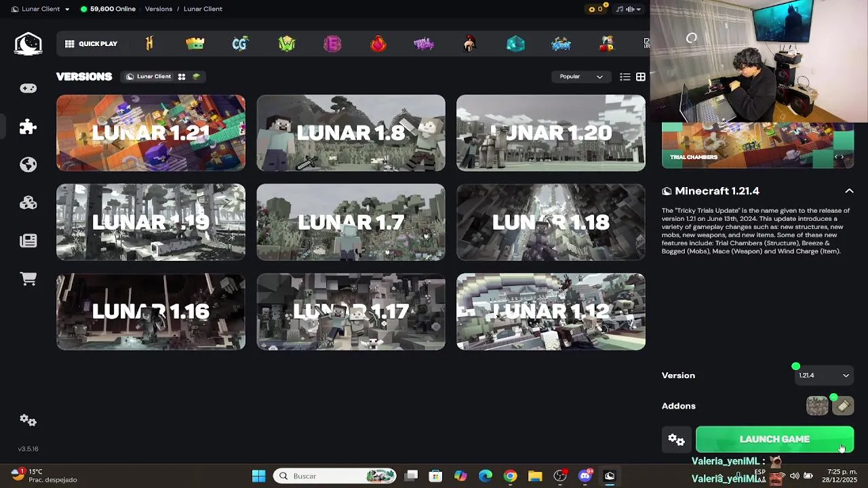Select the Lunar 1.12 version card
868x488 pixels.
coord(551,312)
